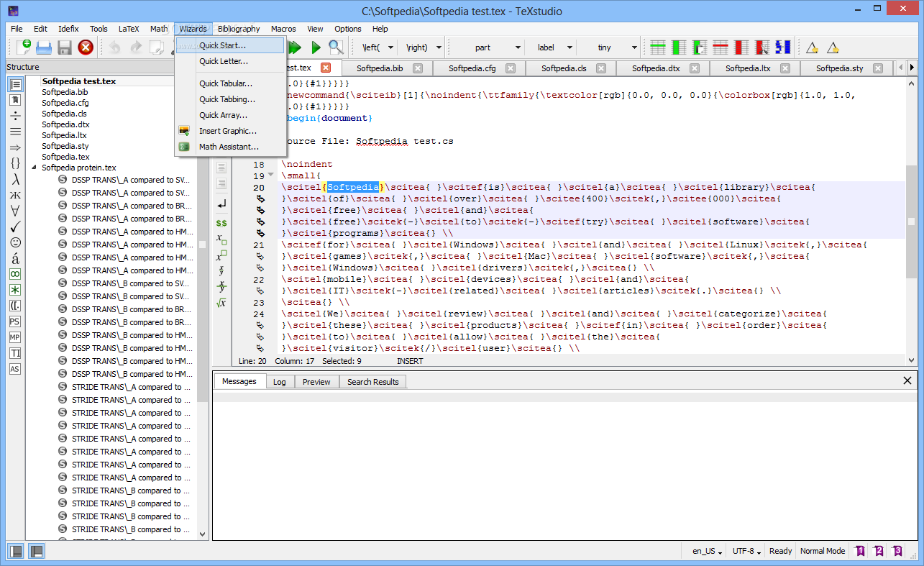
Task: Open Cyrillic letters symbol panel
Action: 15,195
